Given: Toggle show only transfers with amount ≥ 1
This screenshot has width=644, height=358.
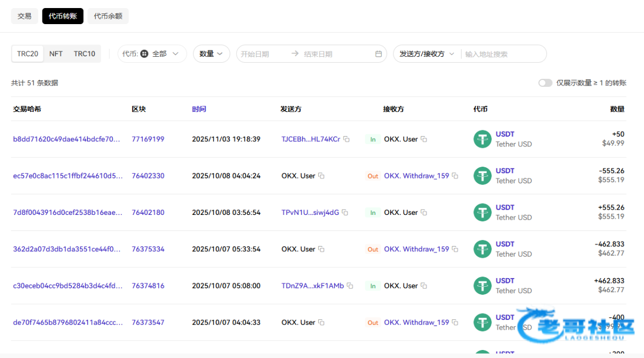Looking at the screenshot, I should tap(545, 83).
